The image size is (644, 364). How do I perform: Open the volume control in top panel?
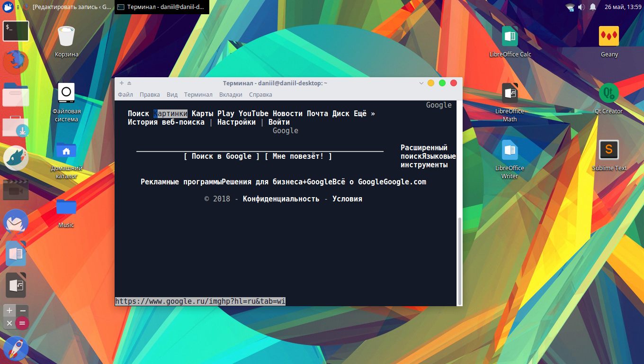pos(581,7)
